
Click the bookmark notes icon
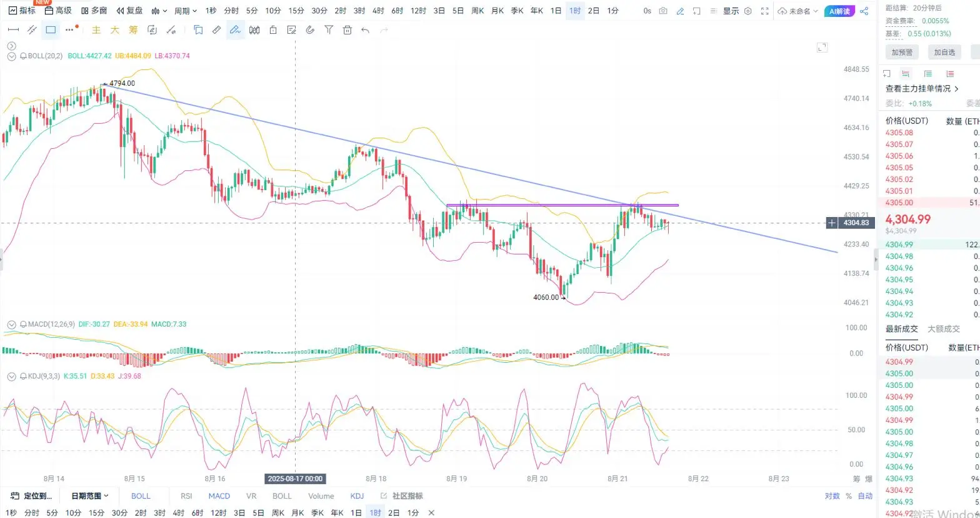(x=198, y=29)
